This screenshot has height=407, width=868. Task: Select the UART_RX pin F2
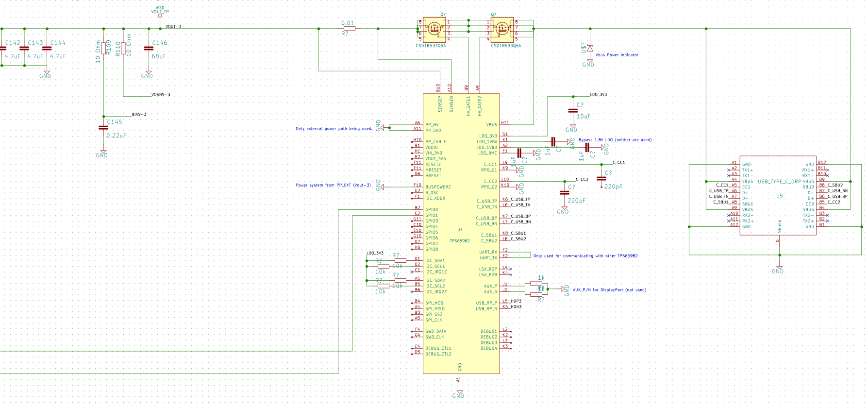(x=505, y=251)
